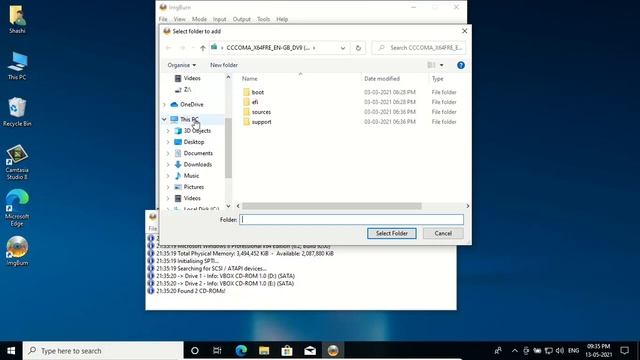Open the Shashi user folder on desktop
Viewport: 640px width, 360px height.
[x=17, y=19]
